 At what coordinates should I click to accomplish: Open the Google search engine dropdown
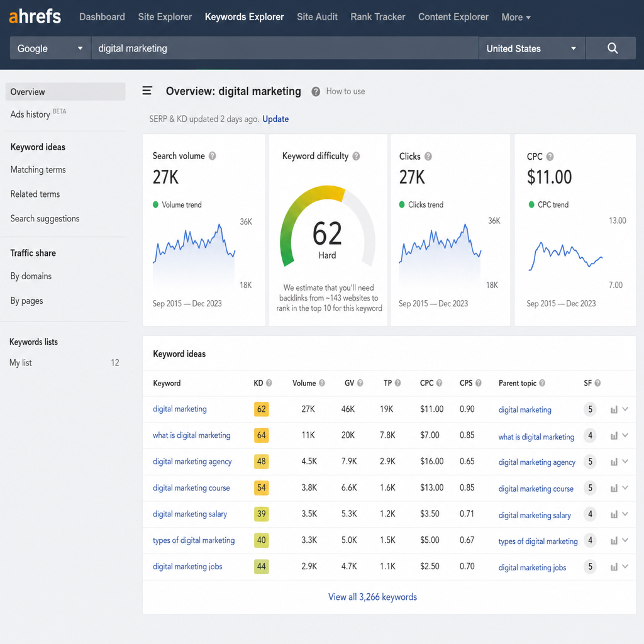point(50,48)
